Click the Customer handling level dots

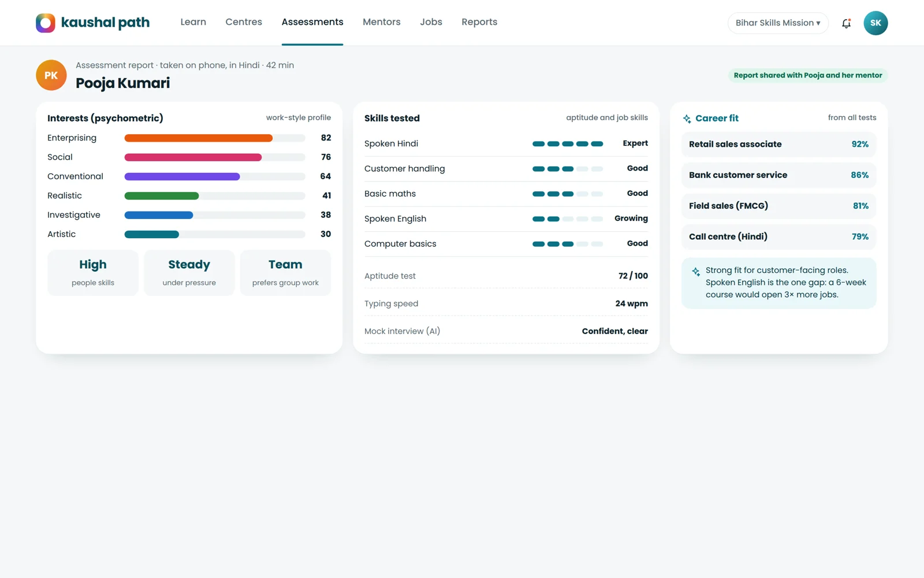click(568, 169)
